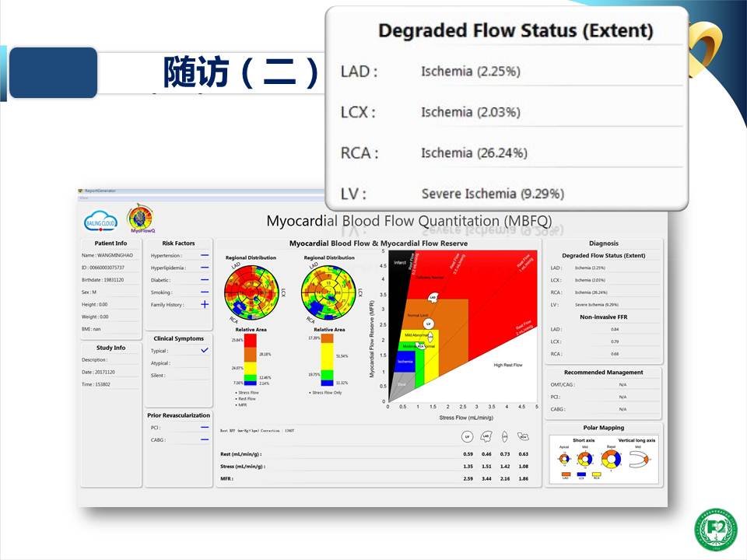Click the 'Degraded Flow Status (Extent)' popup title
747x560 pixels.
tap(515, 31)
